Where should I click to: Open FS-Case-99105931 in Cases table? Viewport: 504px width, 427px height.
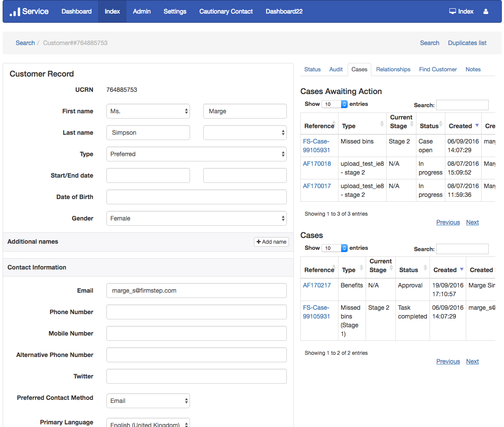click(x=316, y=312)
